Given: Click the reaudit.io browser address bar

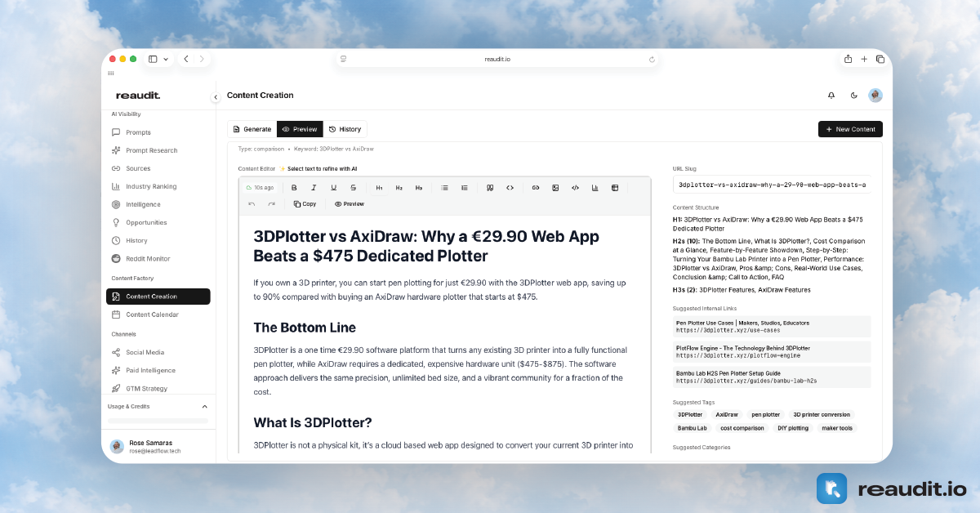Looking at the screenshot, I should point(497,59).
